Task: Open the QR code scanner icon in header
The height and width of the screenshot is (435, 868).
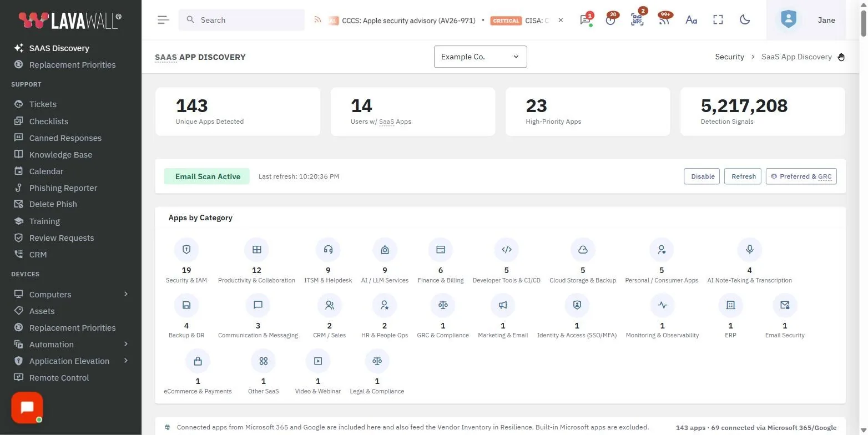Action: click(x=637, y=20)
